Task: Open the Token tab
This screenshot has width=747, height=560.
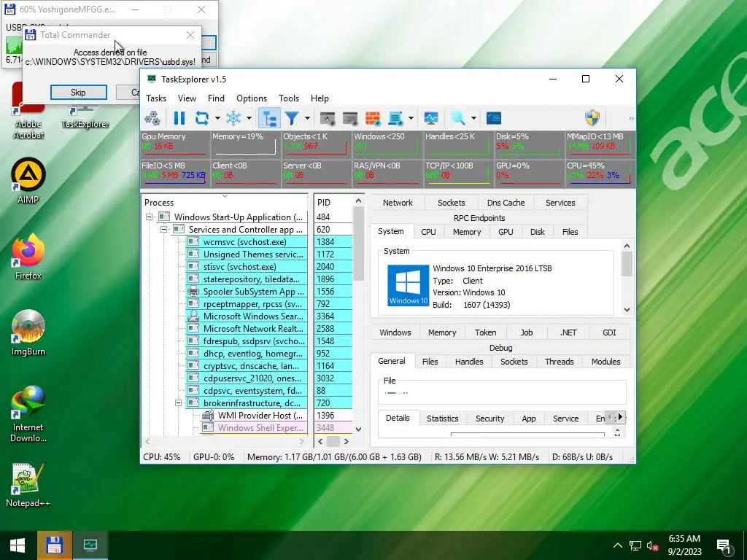Action: 485,332
